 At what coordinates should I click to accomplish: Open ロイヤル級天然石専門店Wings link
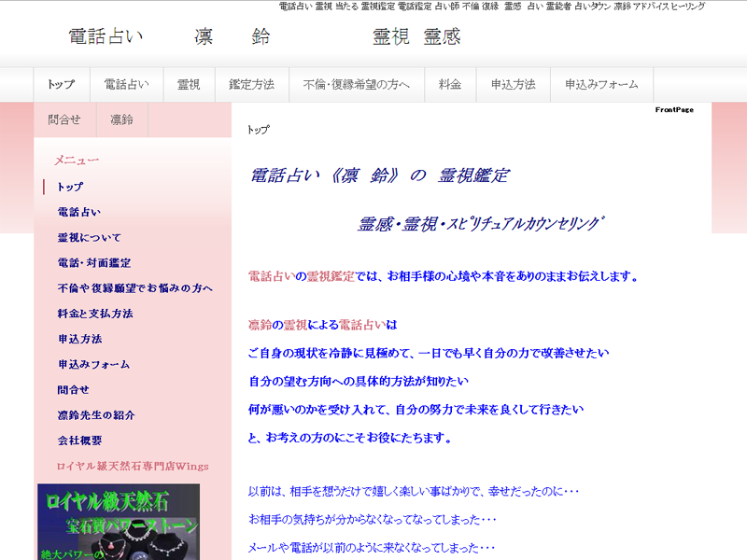[x=133, y=466]
